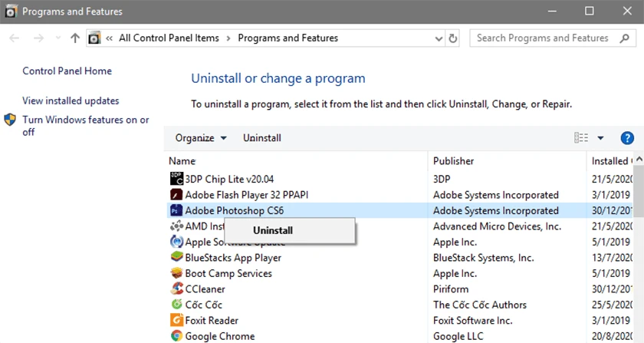The height and width of the screenshot is (343, 644).
Task: Expand the address bar history dropdown
Action: (x=439, y=38)
